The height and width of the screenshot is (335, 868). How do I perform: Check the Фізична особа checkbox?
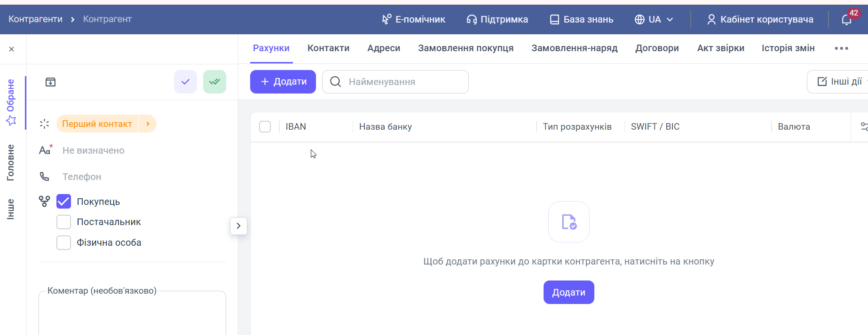pos(64,242)
